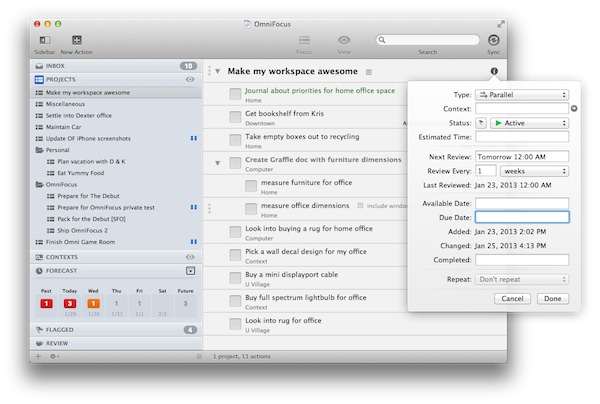Click the add plus button at sidebar bottom
Image resolution: width=600 pixels, height=404 pixels.
38,356
